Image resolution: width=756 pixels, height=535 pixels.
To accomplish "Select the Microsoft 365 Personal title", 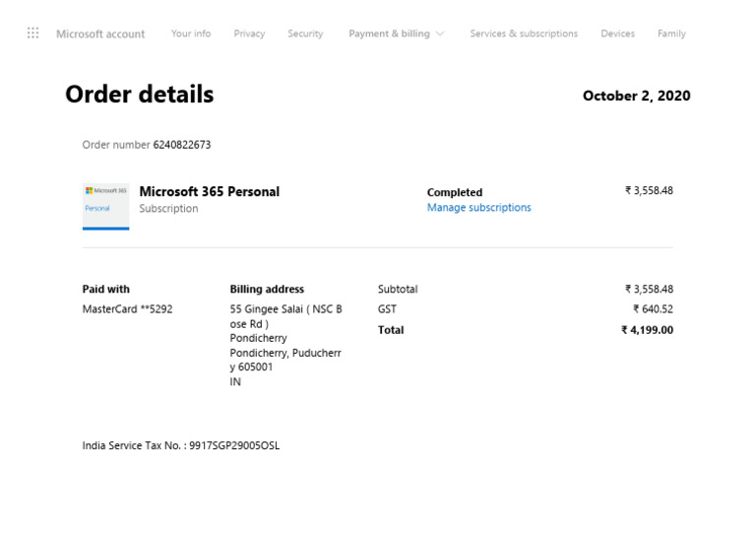I will pos(210,191).
